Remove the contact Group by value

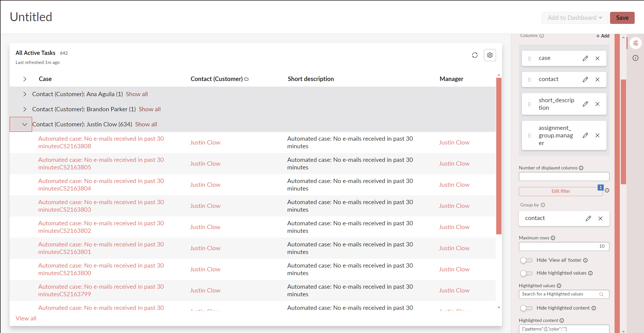[600, 218]
